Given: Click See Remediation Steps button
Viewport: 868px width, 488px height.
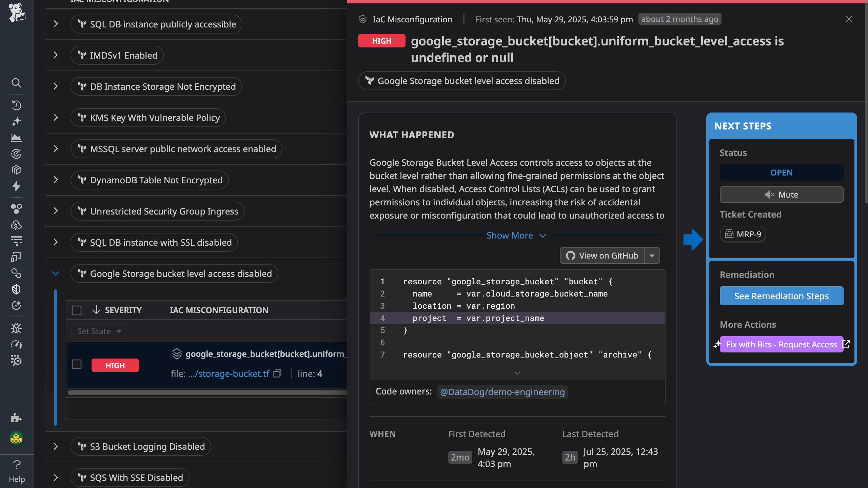Looking at the screenshot, I should coord(781,296).
